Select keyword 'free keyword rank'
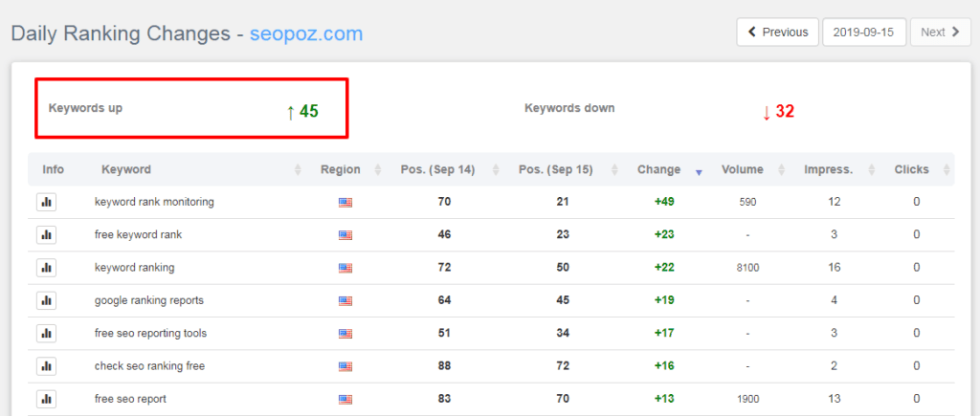The width and height of the screenshot is (980, 416). (138, 235)
